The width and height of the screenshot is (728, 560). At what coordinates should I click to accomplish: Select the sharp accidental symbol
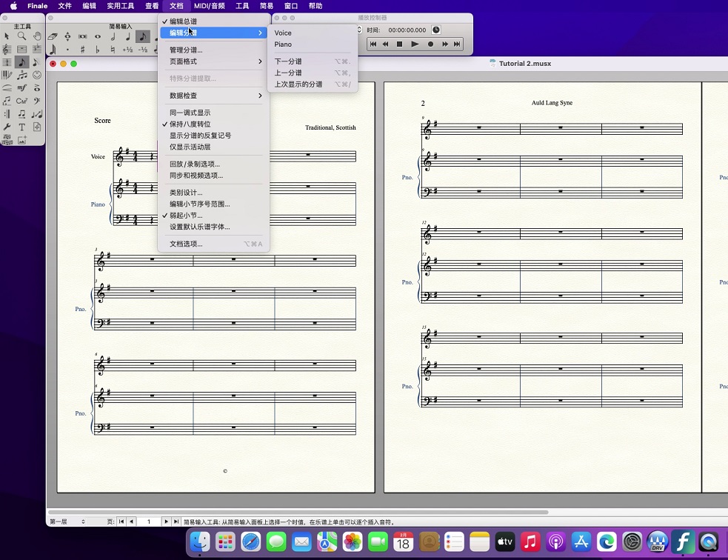(82, 50)
